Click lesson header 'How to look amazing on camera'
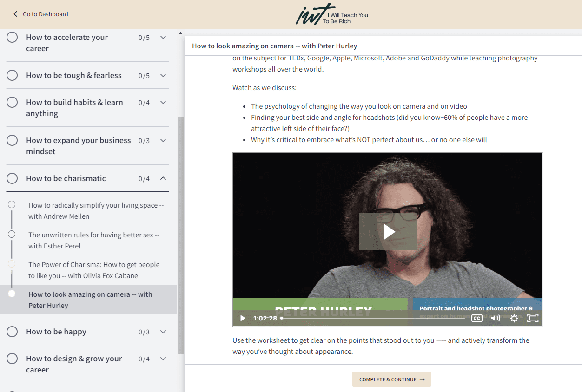Viewport: 582px width, 392px height. click(x=274, y=46)
